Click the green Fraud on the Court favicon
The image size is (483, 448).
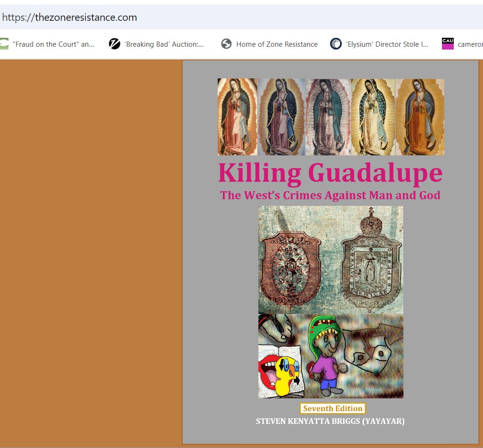point(4,44)
